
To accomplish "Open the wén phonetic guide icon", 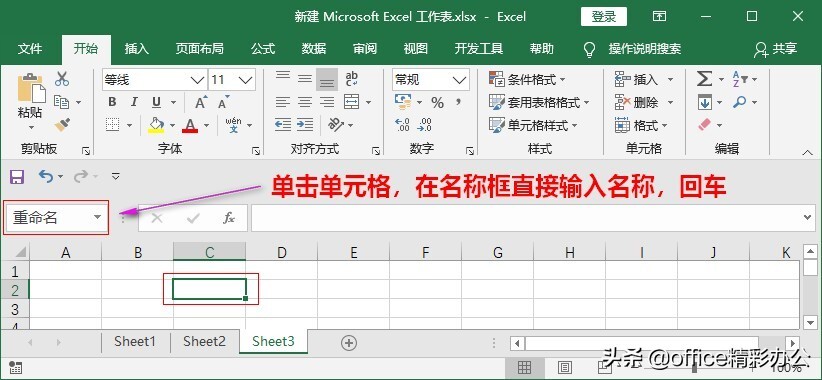I will [233, 125].
